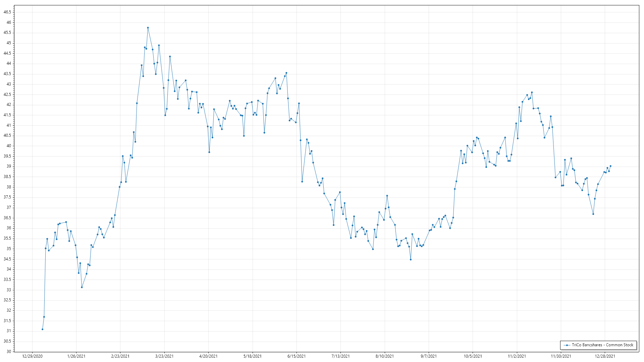Click the 32.5 y-axis label
The image size is (644, 362).
[7, 300]
